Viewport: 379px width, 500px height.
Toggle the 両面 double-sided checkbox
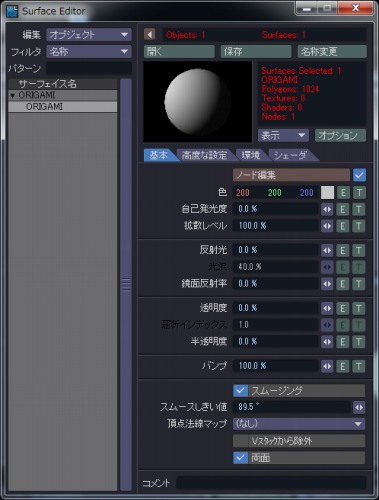click(x=240, y=458)
